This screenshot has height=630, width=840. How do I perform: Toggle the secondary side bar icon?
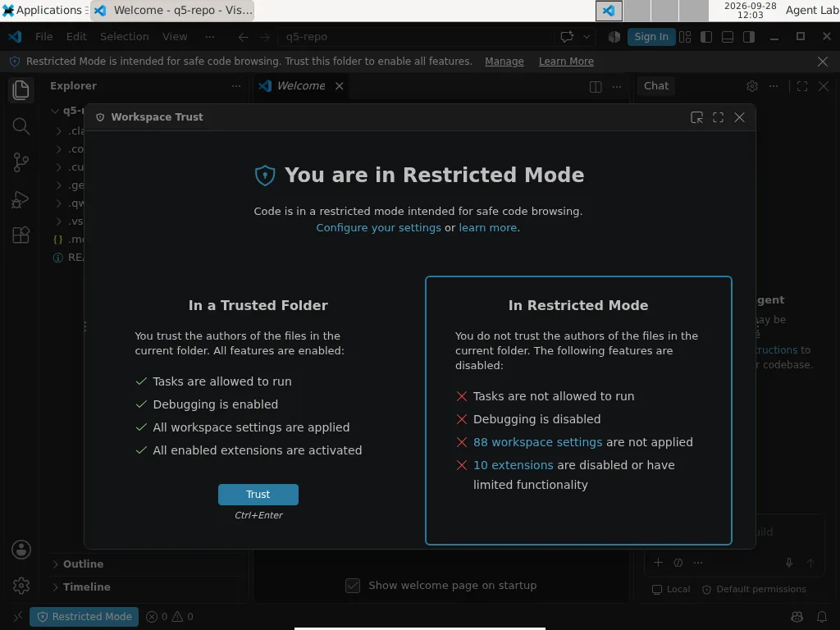[749, 37]
